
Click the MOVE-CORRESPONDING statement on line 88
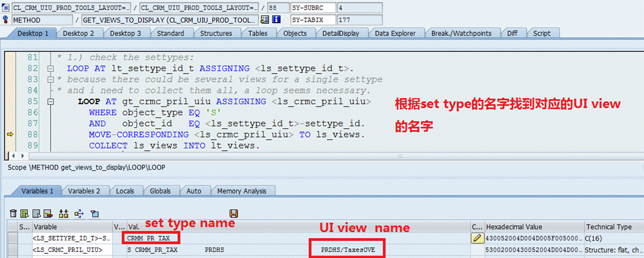pyautogui.click(x=227, y=134)
